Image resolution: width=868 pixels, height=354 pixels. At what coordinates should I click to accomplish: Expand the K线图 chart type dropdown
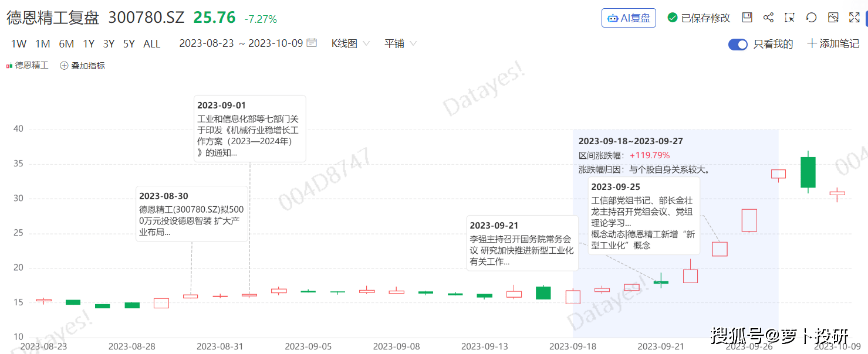coord(350,43)
